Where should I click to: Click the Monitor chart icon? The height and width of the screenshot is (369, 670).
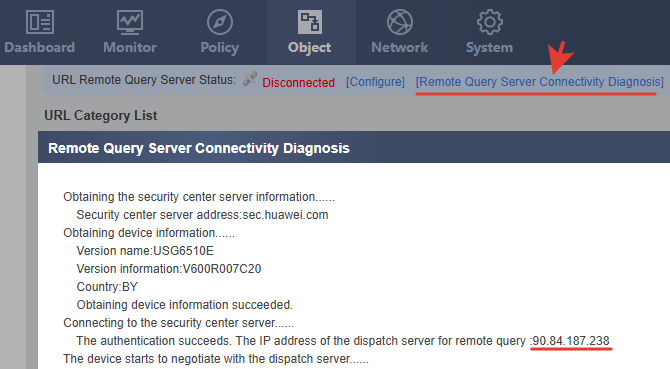pos(130,22)
